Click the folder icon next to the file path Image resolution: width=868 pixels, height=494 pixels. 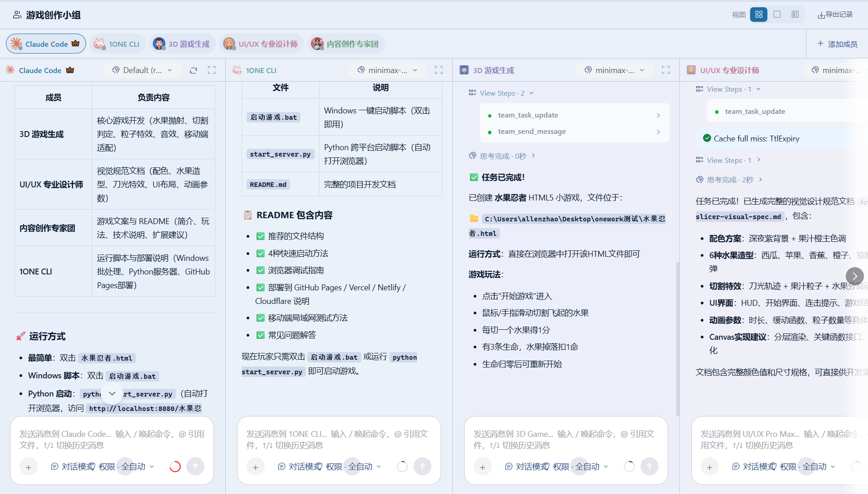pos(474,219)
